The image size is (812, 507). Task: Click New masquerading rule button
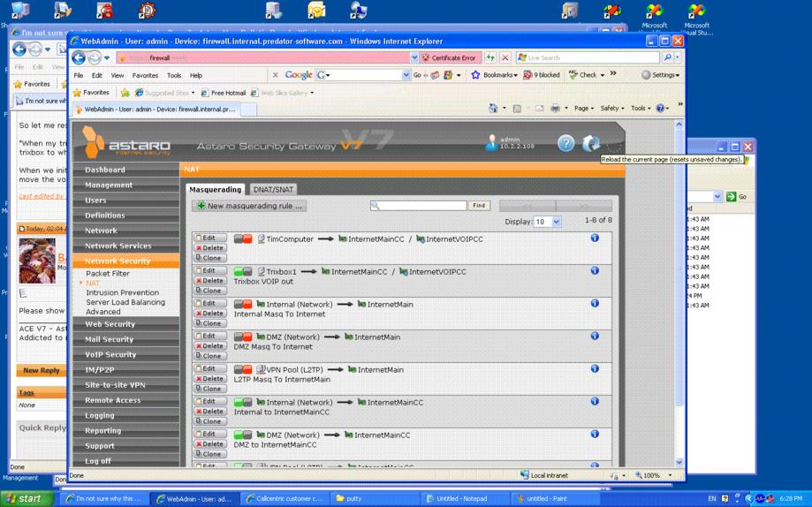point(248,206)
